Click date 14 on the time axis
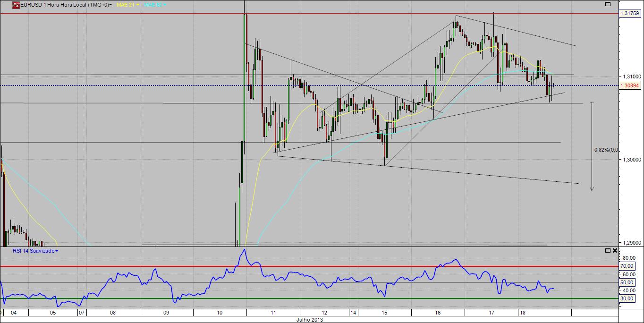This screenshot has width=644, height=323. click(354, 313)
